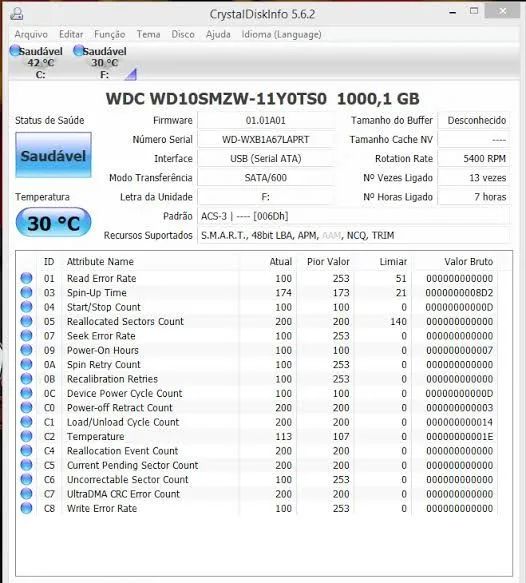This screenshot has width=526, height=583.
Task: Click the status orb for Seek Error Rate
Action: click(x=26, y=336)
